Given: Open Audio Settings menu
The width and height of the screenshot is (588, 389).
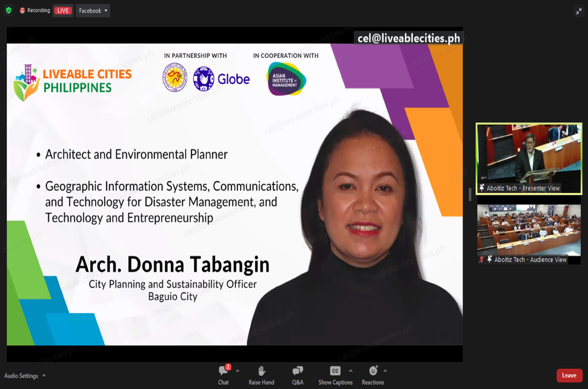Looking at the screenshot, I should 25,376.
